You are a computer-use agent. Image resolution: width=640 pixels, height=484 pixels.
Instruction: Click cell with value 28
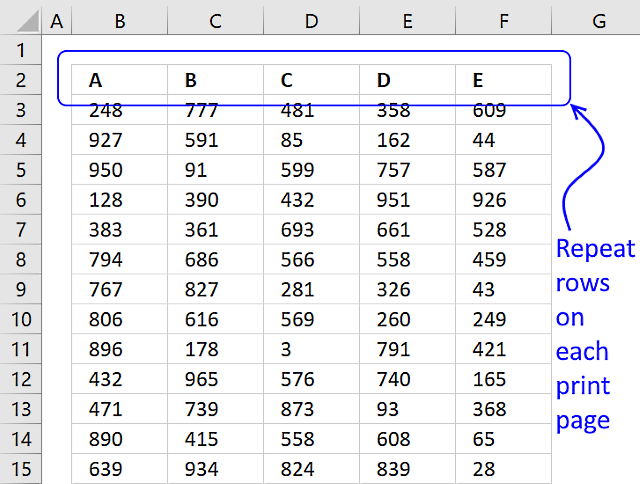(503, 468)
